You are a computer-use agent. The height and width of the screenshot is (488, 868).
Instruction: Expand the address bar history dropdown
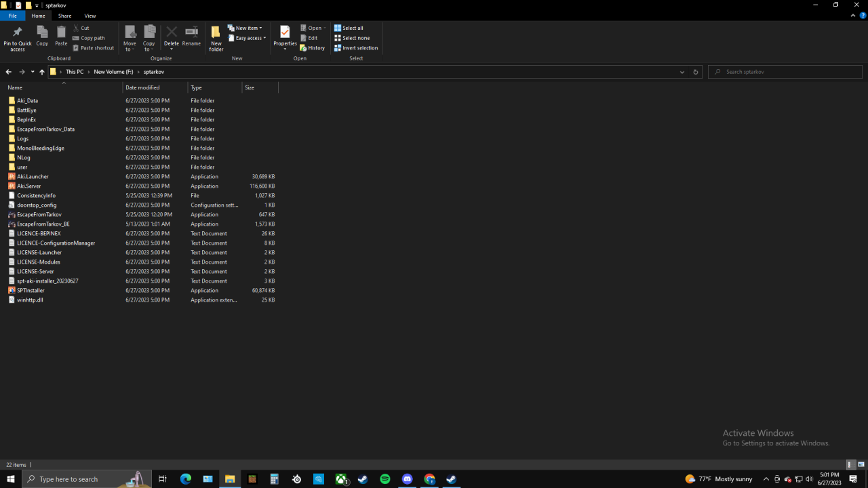pos(682,72)
